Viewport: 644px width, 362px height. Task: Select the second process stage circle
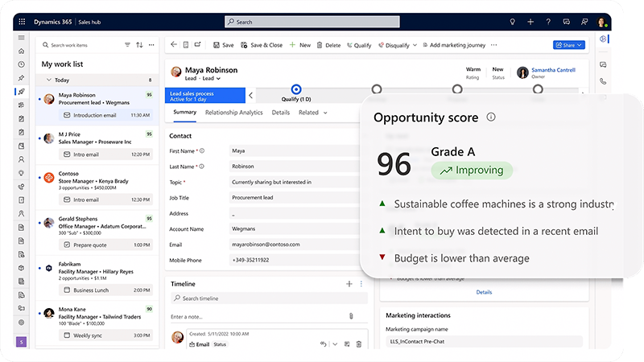[x=377, y=89]
